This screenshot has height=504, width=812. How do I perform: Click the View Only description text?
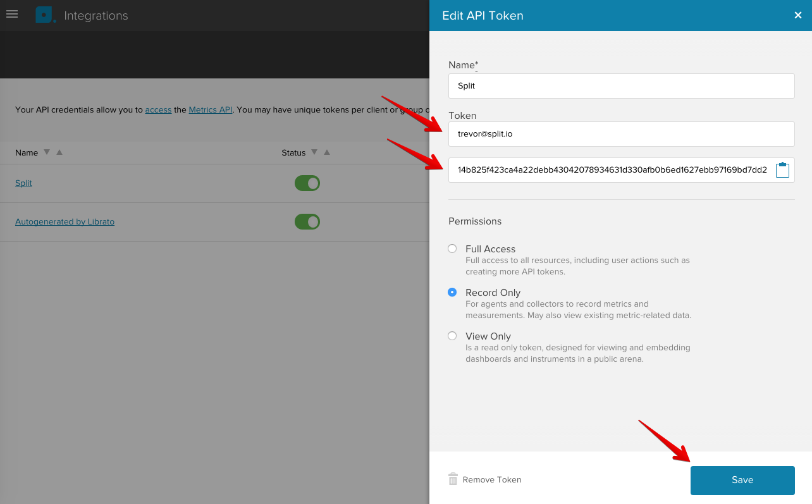pyautogui.click(x=578, y=353)
